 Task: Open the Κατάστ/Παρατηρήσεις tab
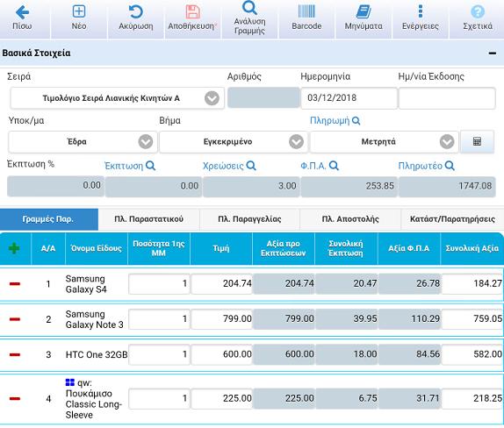point(452,219)
